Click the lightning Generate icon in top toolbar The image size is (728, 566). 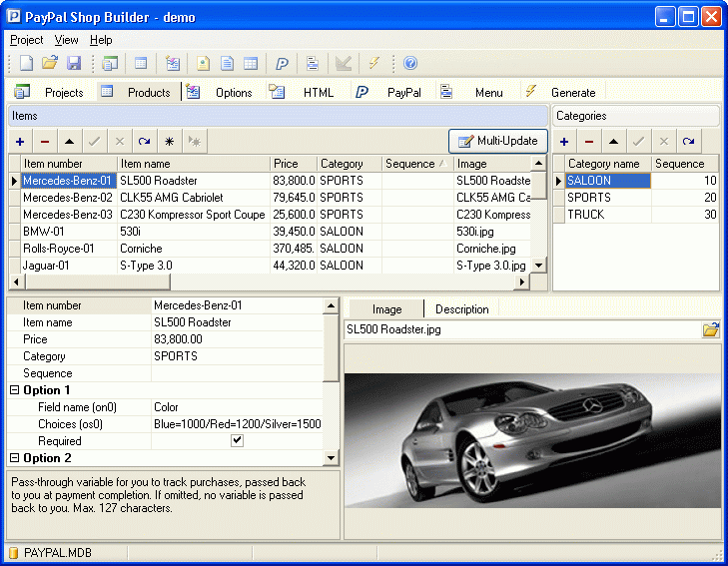coord(373,63)
